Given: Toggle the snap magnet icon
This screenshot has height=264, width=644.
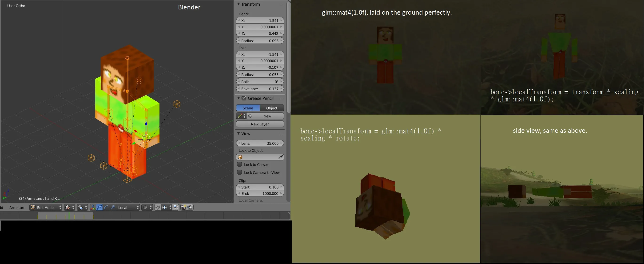Looking at the screenshot, I should point(157,208).
